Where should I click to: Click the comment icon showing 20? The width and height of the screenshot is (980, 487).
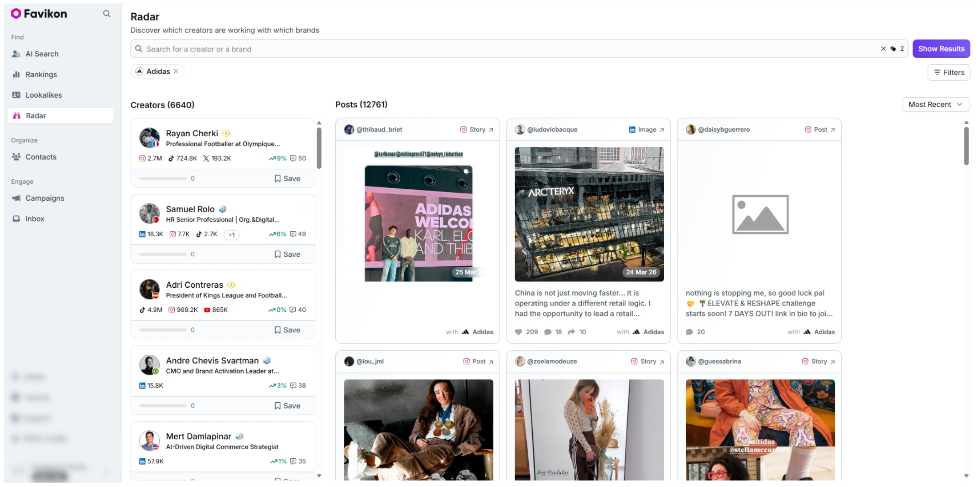pyautogui.click(x=689, y=332)
